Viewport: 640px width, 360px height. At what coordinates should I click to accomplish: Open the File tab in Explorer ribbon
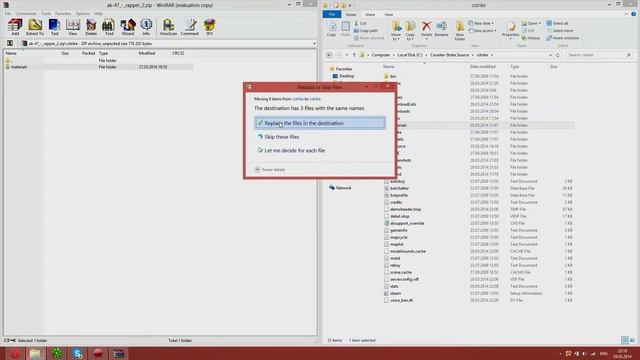(332, 14)
